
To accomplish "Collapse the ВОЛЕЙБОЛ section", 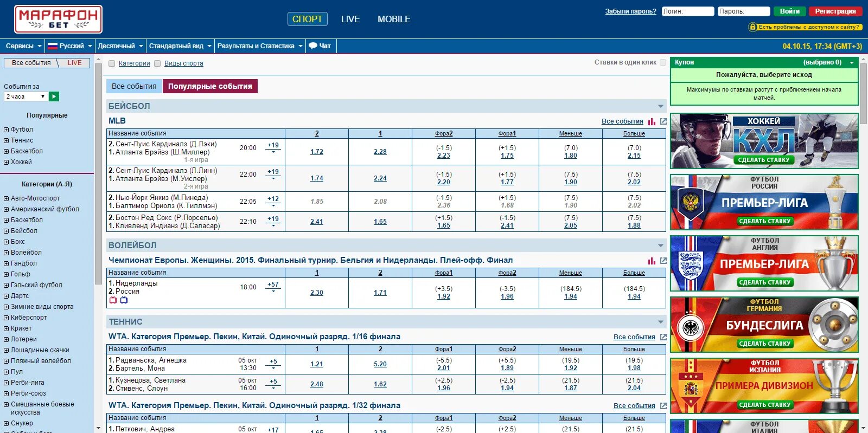I will [660, 245].
